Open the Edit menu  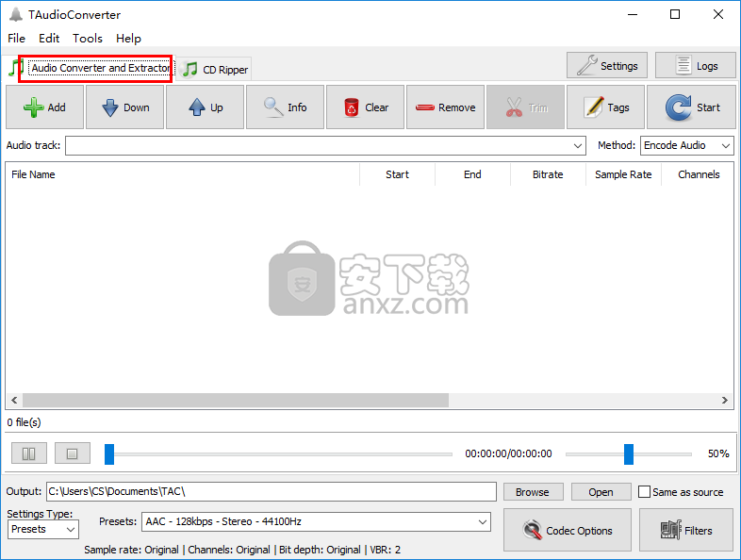pos(49,39)
